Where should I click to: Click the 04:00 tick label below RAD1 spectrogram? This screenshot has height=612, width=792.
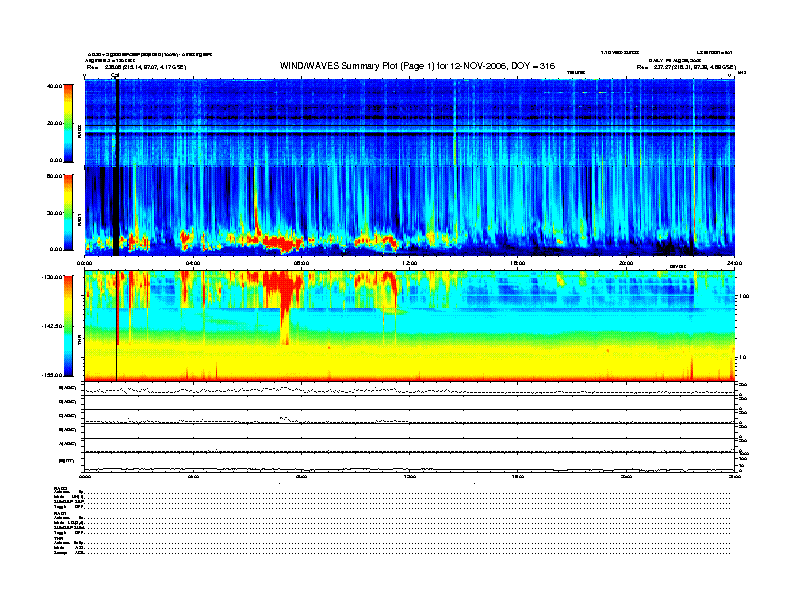coord(193,263)
